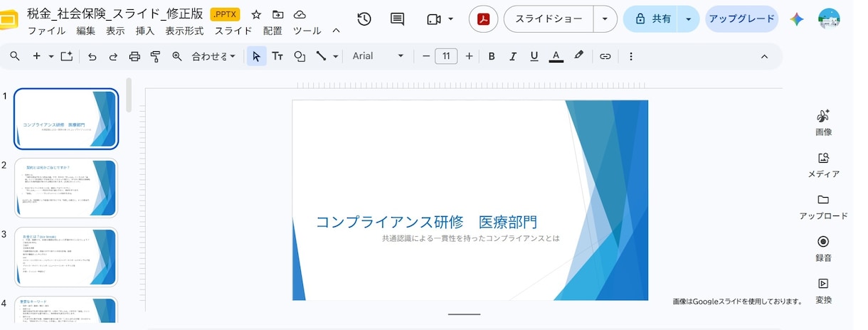The width and height of the screenshot is (868, 330).
Task: Click the slide title コンプライアンス研修 医療部門
Action: click(x=427, y=222)
